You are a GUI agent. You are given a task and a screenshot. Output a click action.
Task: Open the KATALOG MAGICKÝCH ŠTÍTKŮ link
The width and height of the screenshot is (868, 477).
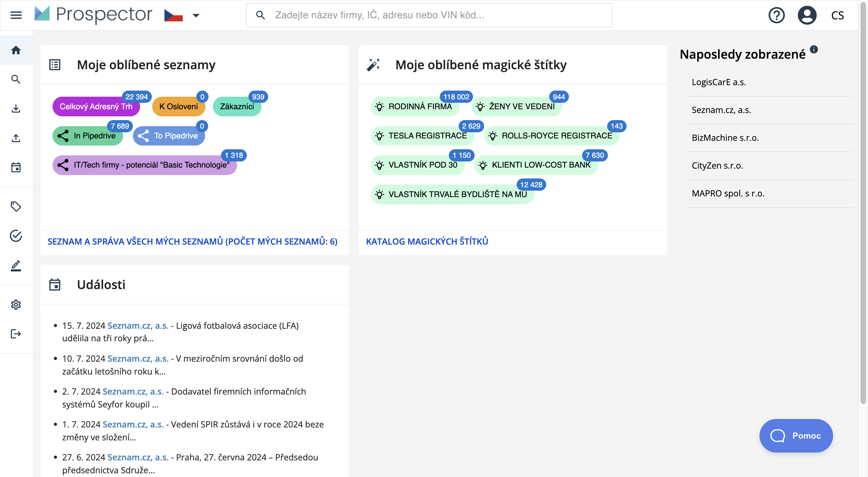[x=427, y=242]
